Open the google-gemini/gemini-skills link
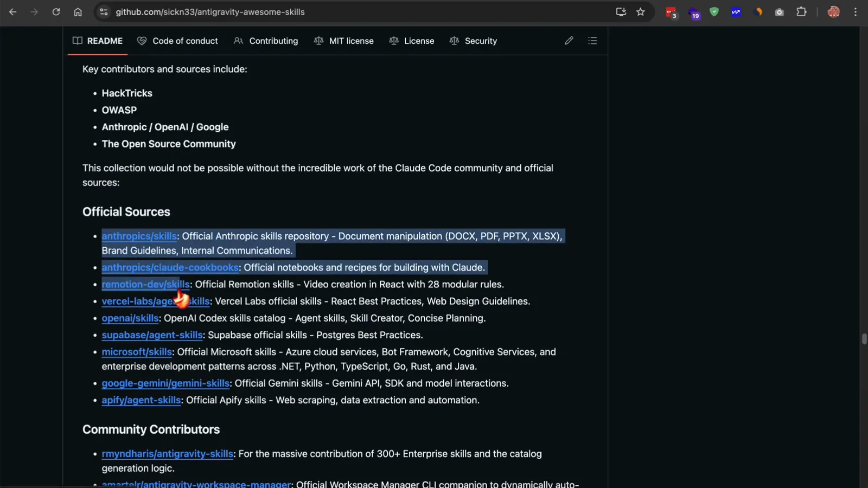This screenshot has width=868, height=488. [x=165, y=383]
